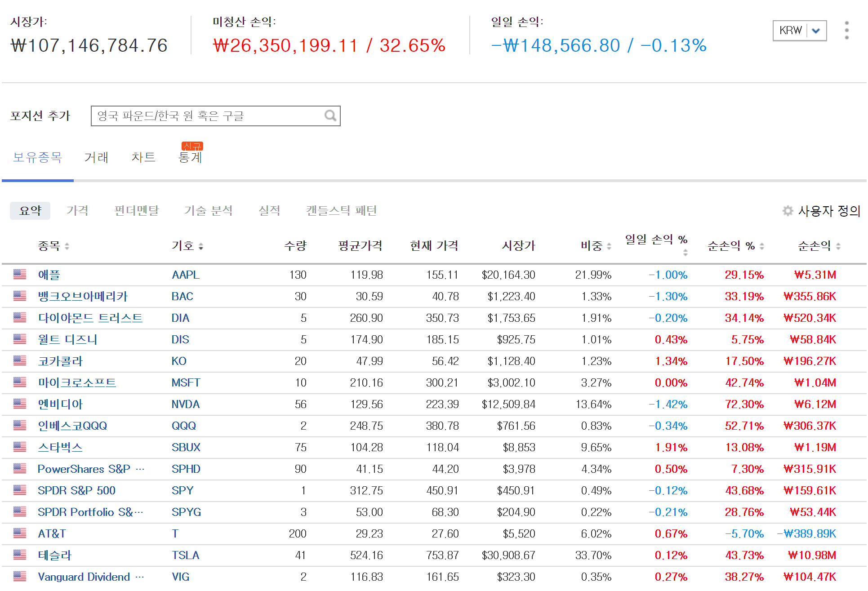
Task: Click the US flag in 애플 row
Action: [20, 275]
